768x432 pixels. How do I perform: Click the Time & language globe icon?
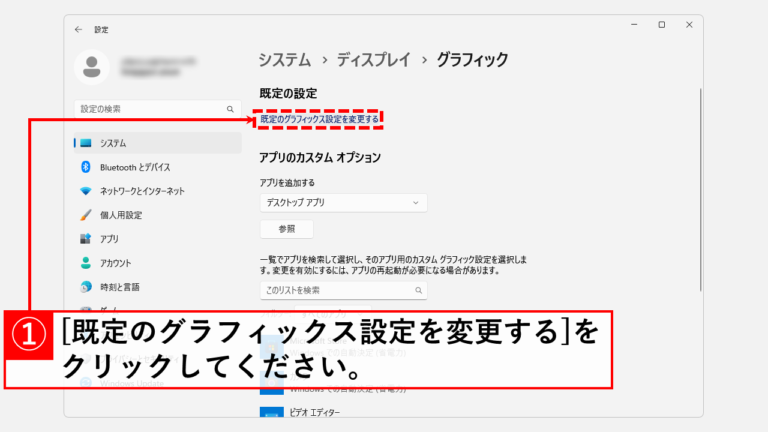click(86, 287)
